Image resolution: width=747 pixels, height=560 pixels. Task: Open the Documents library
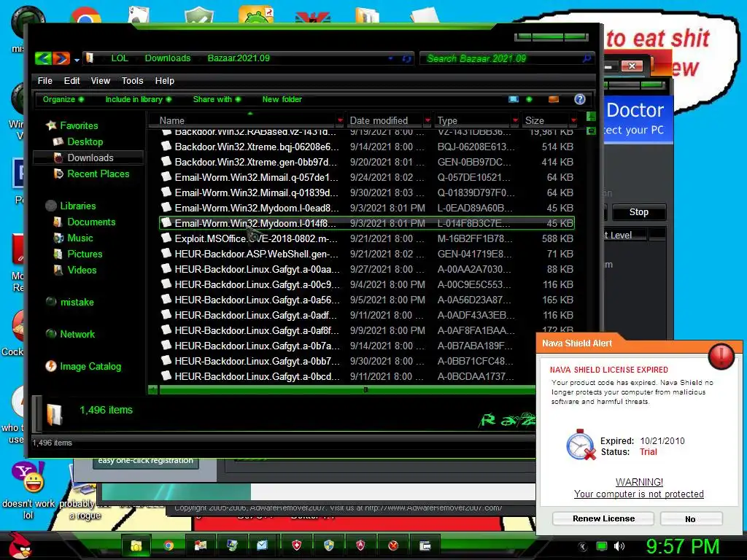tap(91, 222)
